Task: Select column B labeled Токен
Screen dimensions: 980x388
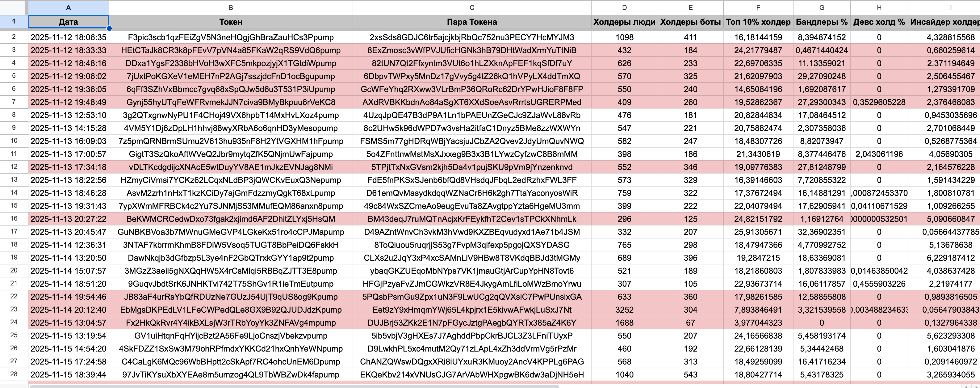Action: pos(231,7)
